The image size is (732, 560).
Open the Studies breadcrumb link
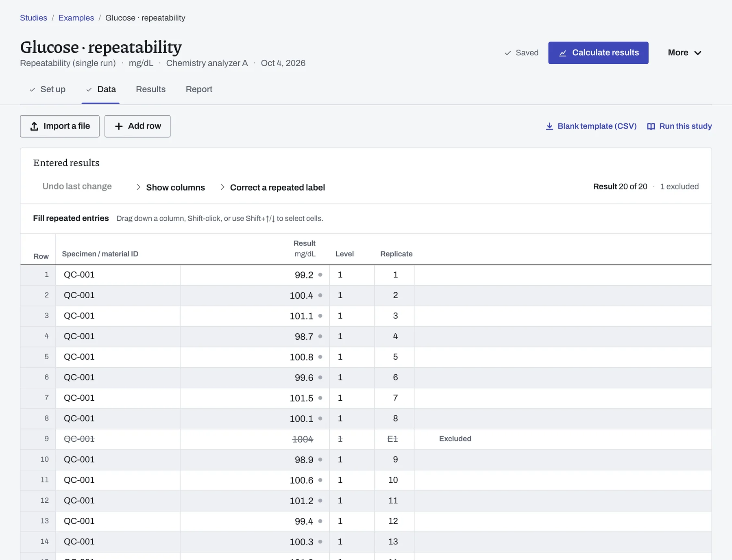coord(33,18)
